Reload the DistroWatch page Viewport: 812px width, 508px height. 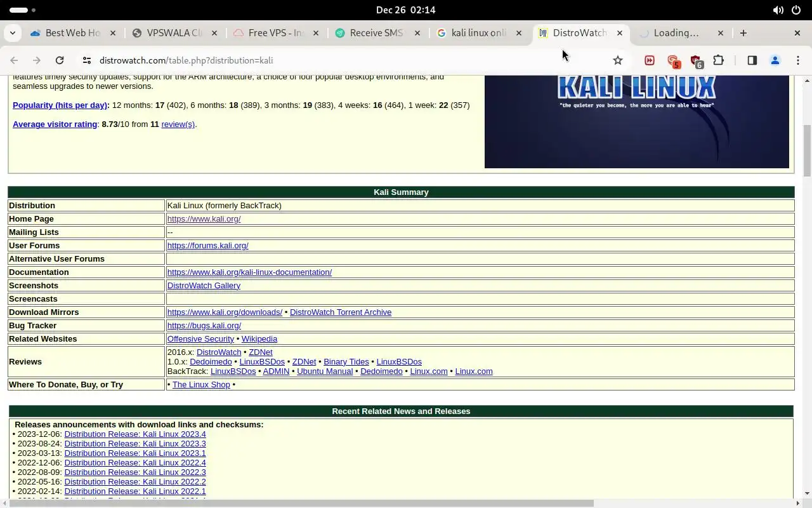pyautogui.click(x=60, y=60)
